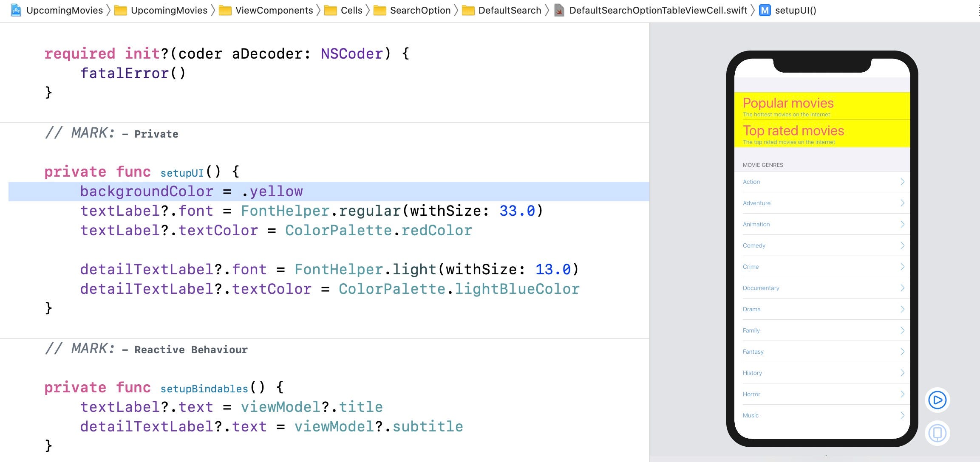This screenshot has height=462, width=980.
Task: Click DefaultSearchOptionTableViewCell.swift in the jump bar
Action: click(x=659, y=10)
